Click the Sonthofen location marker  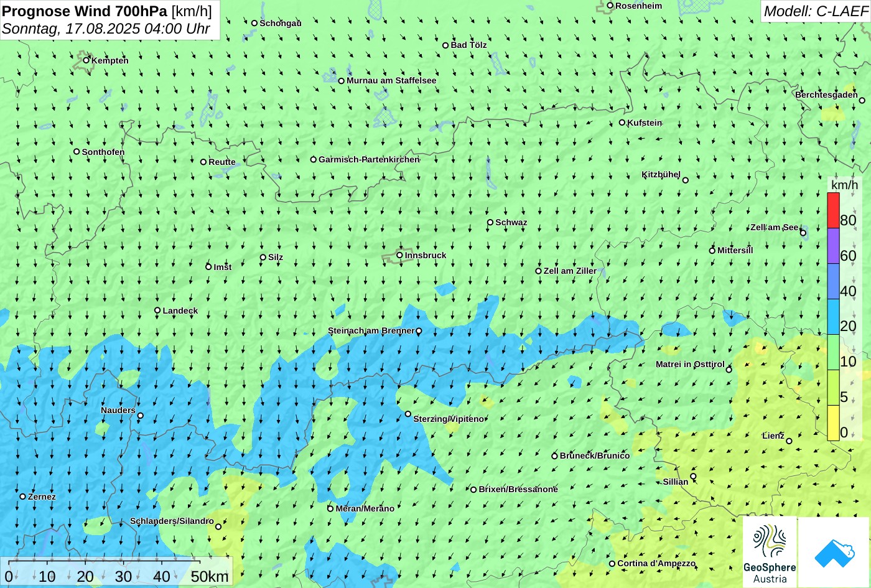tap(77, 152)
